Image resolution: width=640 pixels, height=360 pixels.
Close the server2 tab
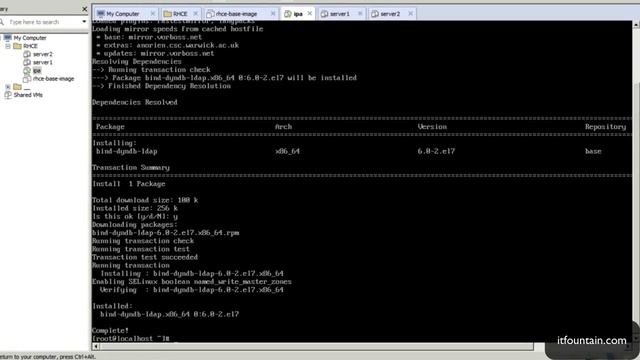(x=411, y=13)
